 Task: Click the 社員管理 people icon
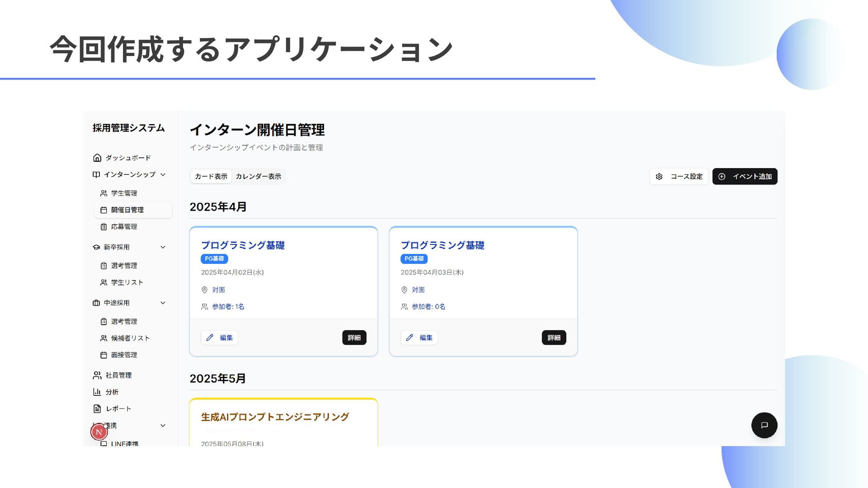coord(97,375)
